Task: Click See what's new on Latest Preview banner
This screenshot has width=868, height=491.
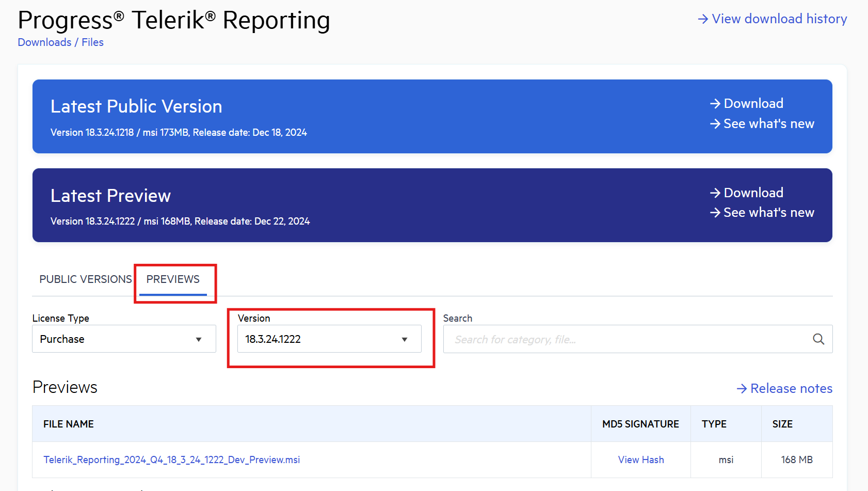Action: tap(768, 212)
